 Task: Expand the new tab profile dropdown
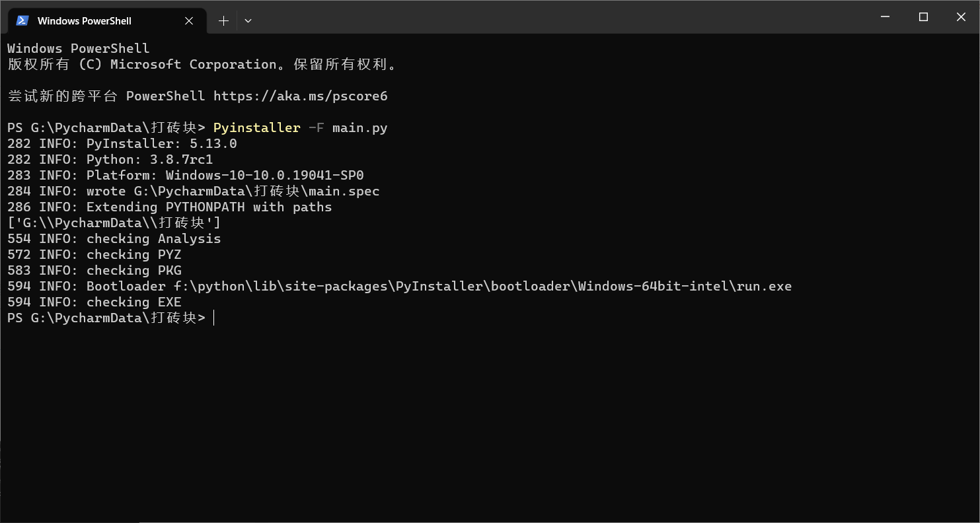click(248, 20)
